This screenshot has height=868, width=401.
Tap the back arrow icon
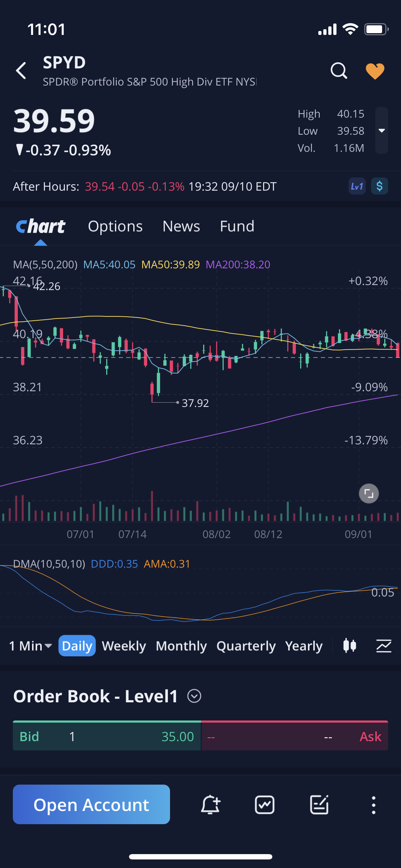point(21,71)
